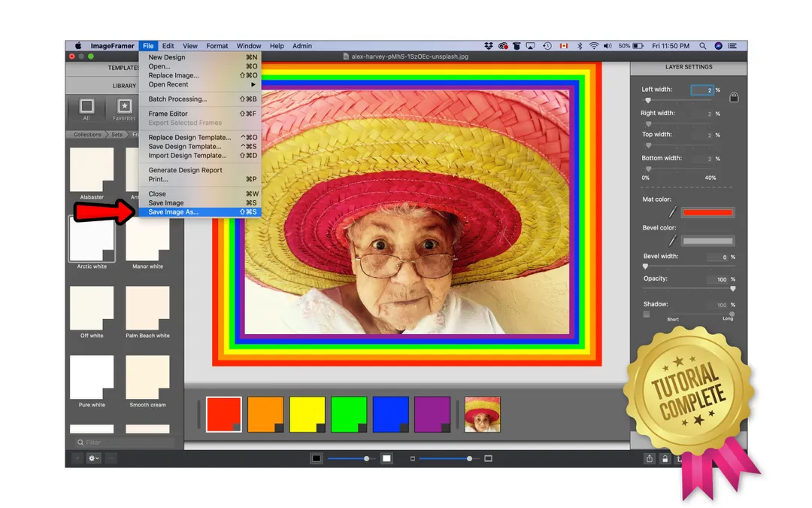
Task: Click the volume icon in the menu bar
Action: click(607, 46)
